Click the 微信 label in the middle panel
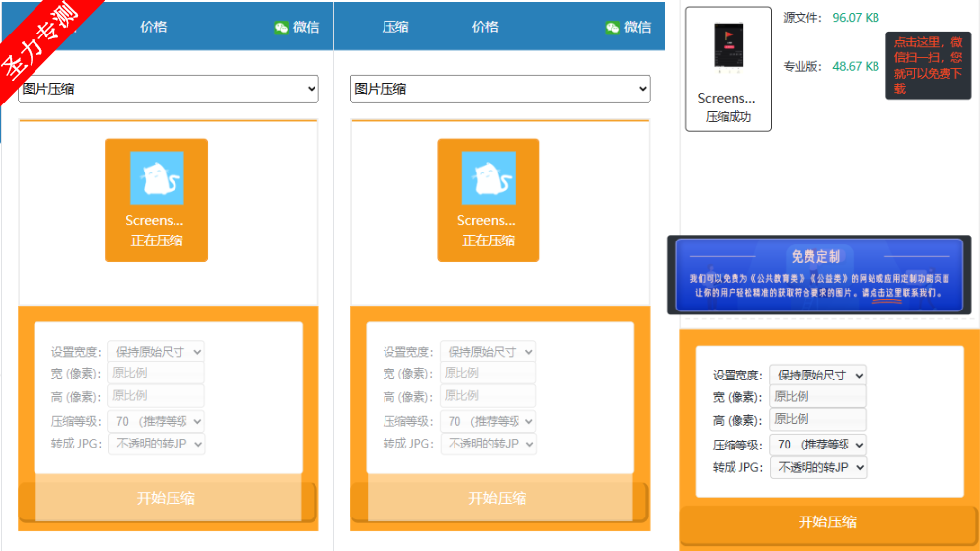The width and height of the screenshot is (980, 551). pyautogui.click(x=638, y=27)
